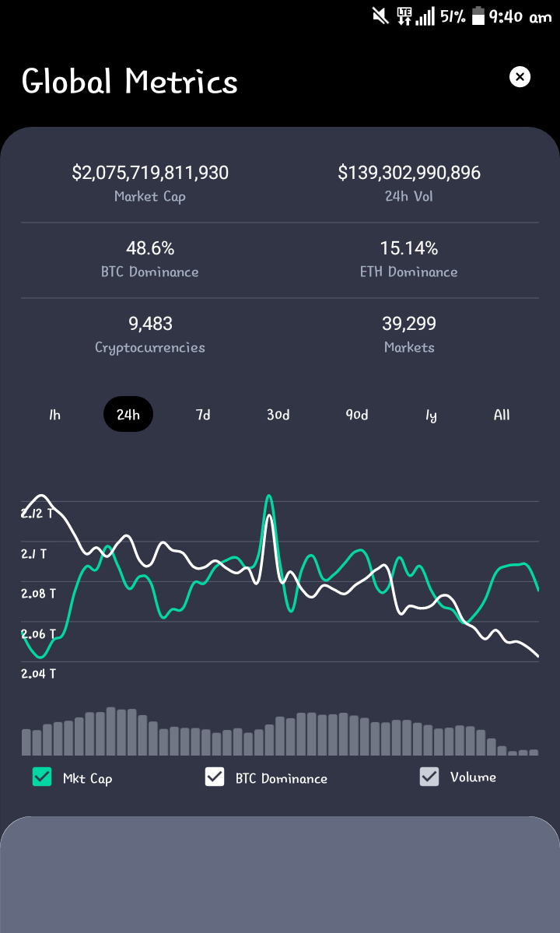This screenshot has height=933, width=560.
Task: Tap the muted sound status icon
Action: [x=380, y=16]
